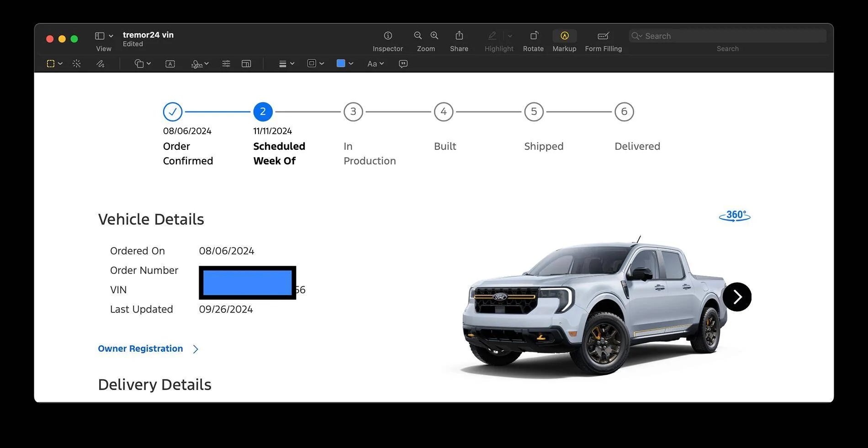
Task: Toggle the sidebar view button
Action: (x=100, y=36)
